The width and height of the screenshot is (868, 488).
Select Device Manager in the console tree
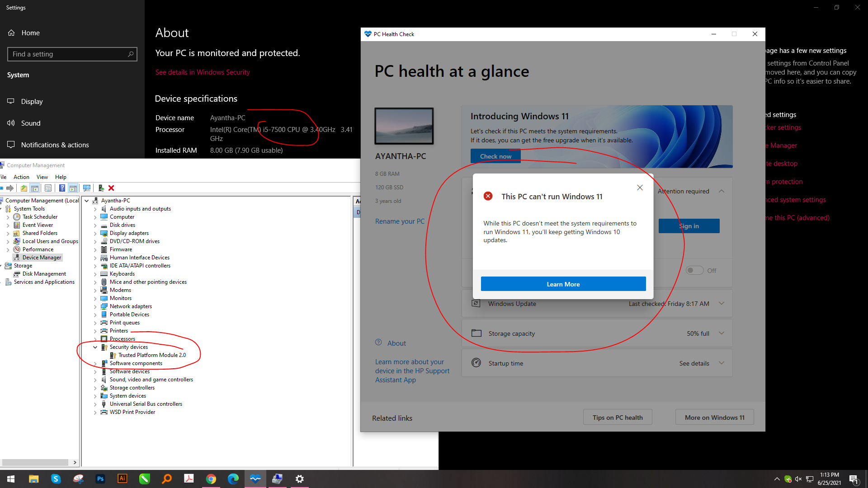click(x=42, y=258)
